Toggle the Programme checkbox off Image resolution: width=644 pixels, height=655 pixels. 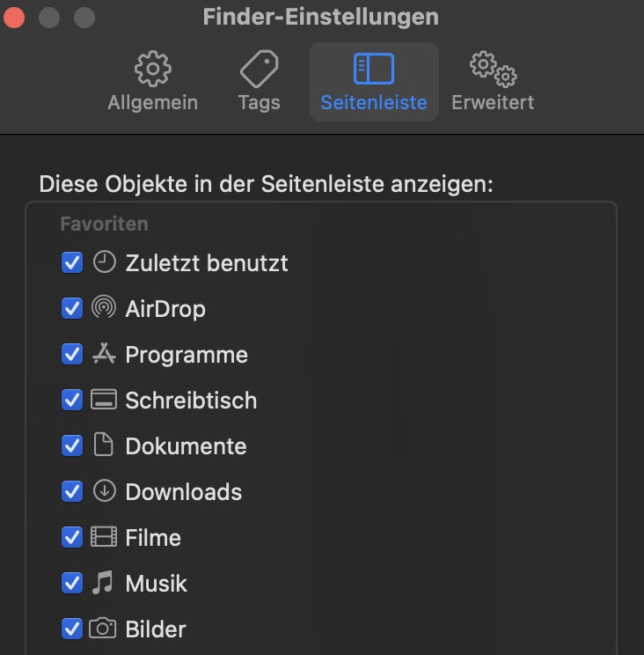[x=72, y=354]
